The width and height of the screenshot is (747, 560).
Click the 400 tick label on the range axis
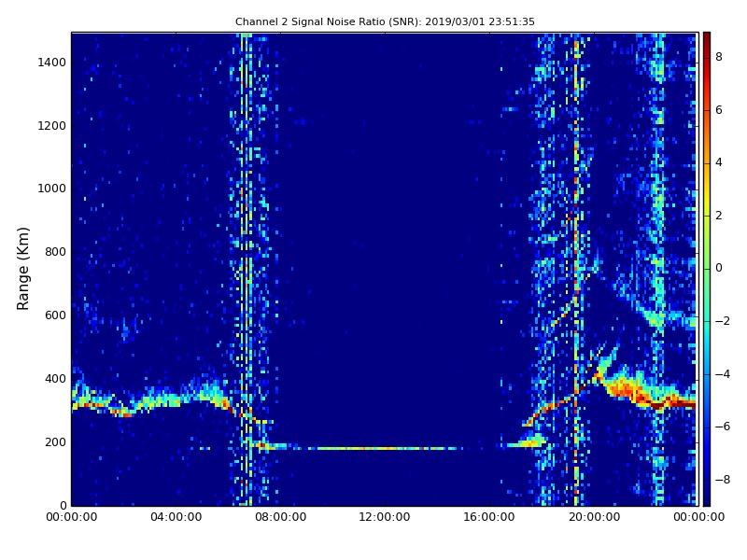click(55, 379)
